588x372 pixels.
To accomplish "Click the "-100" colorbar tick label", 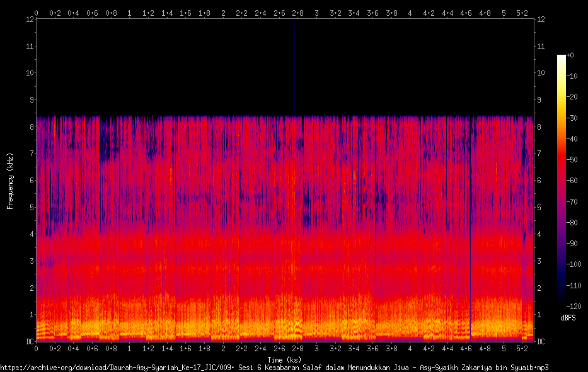I will coord(574,264).
